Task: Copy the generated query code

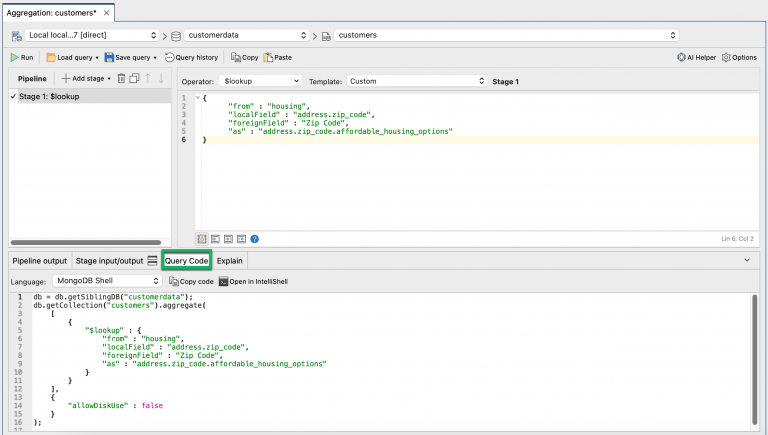Action: (x=191, y=282)
